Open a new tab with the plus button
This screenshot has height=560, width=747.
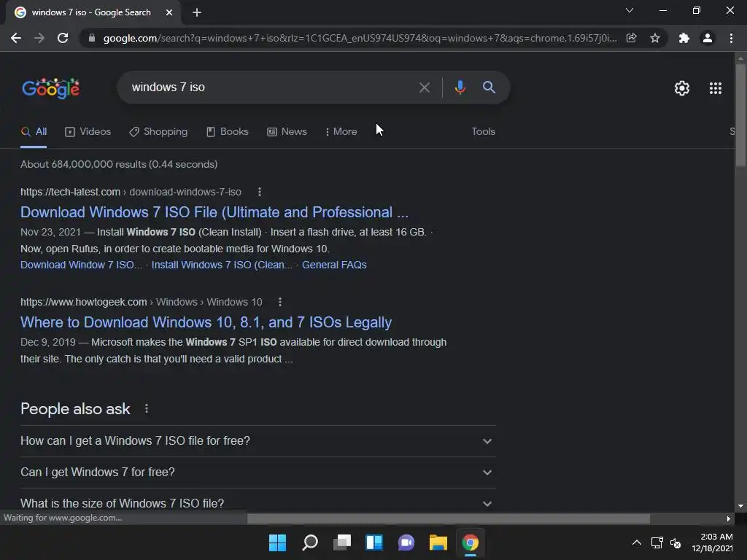click(x=197, y=12)
